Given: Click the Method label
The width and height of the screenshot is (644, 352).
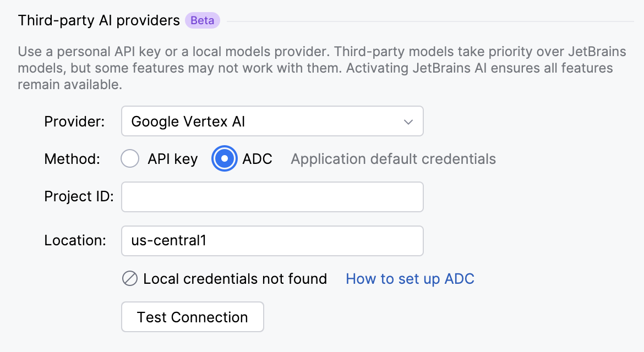Looking at the screenshot, I should [x=72, y=158].
